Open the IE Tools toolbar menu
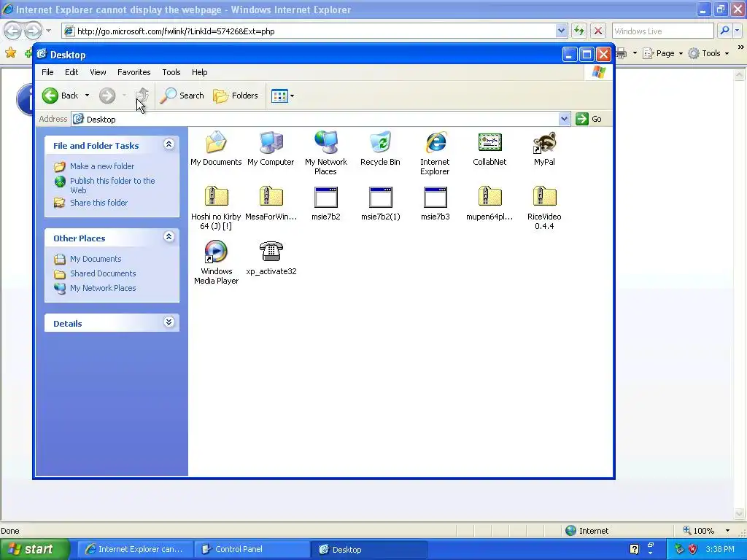The height and width of the screenshot is (560, 747). 709,53
